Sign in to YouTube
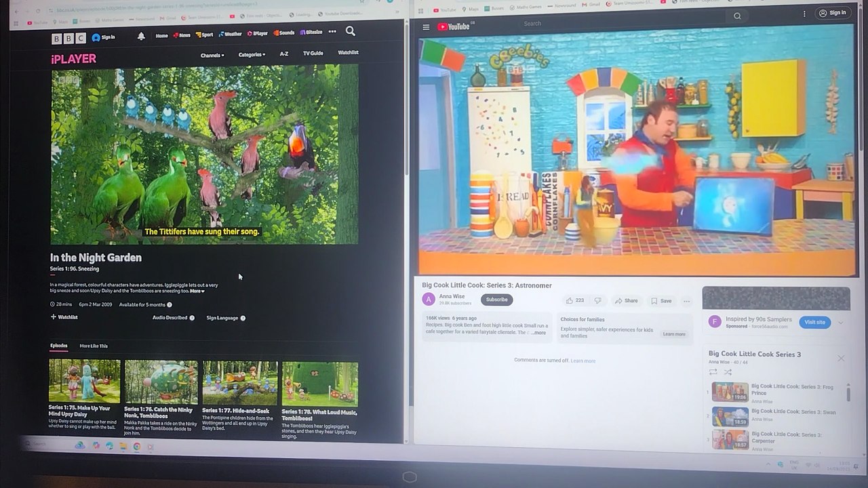This screenshot has width=868, height=488. [832, 13]
